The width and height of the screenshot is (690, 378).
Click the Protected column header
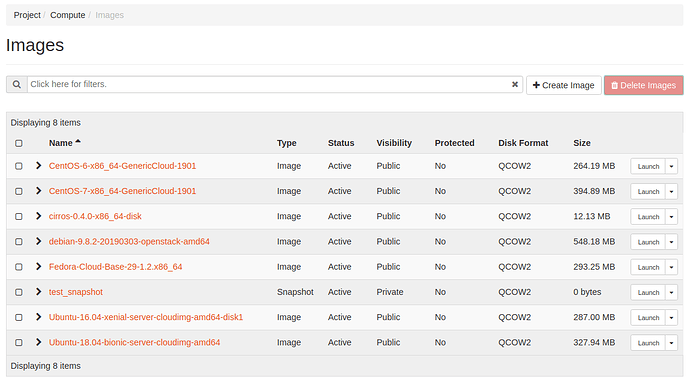(x=455, y=143)
